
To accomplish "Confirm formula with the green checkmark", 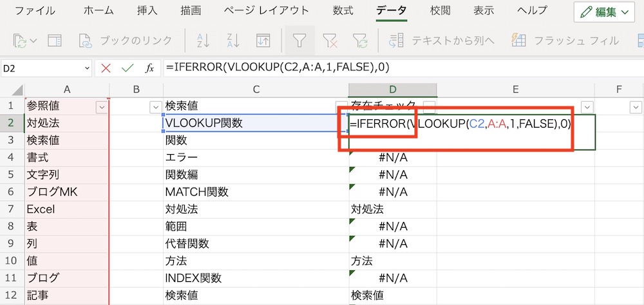I will (x=128, y=68).
